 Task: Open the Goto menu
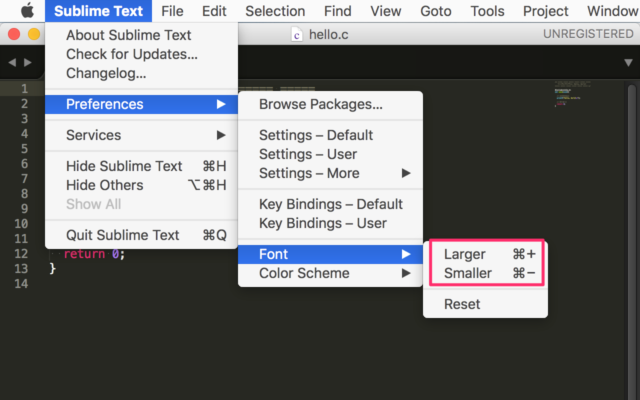click(x=436, y=11)
